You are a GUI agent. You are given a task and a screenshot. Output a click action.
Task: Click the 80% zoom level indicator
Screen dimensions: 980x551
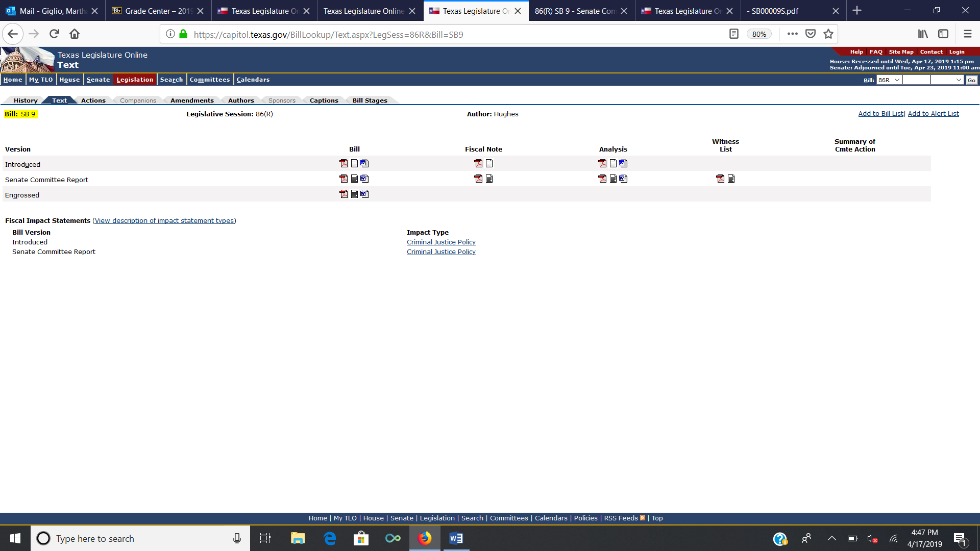click(x=759, y=34)
